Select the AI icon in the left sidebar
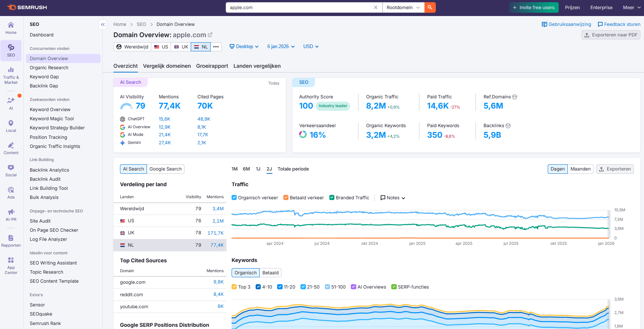This screenshot has height=329, width=644. (11, 103)
